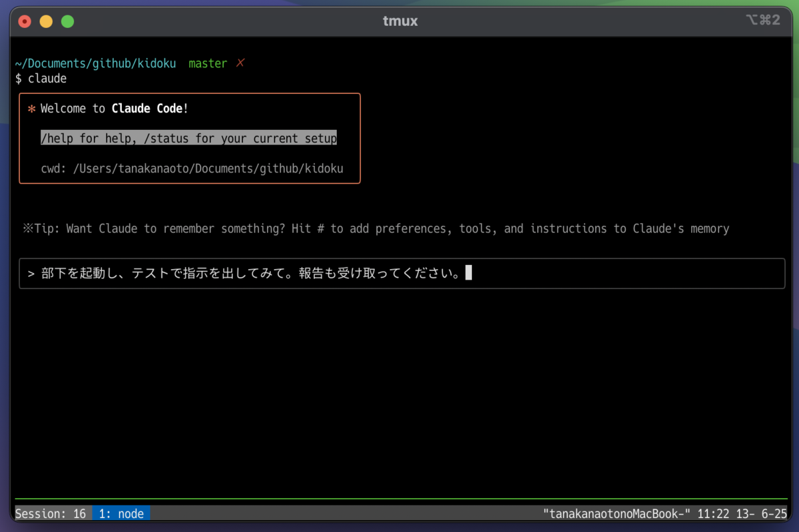Click the "tanakanaotonoMacBook-" hostname in status bar
This screenshot has height=532, width=799.
(x=617, y=513)
